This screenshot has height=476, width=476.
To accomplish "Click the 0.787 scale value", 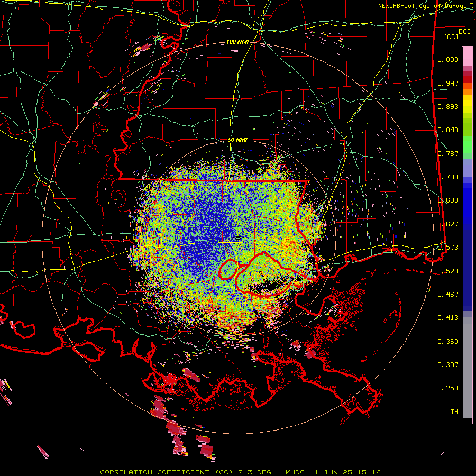I will coord(448,153).
